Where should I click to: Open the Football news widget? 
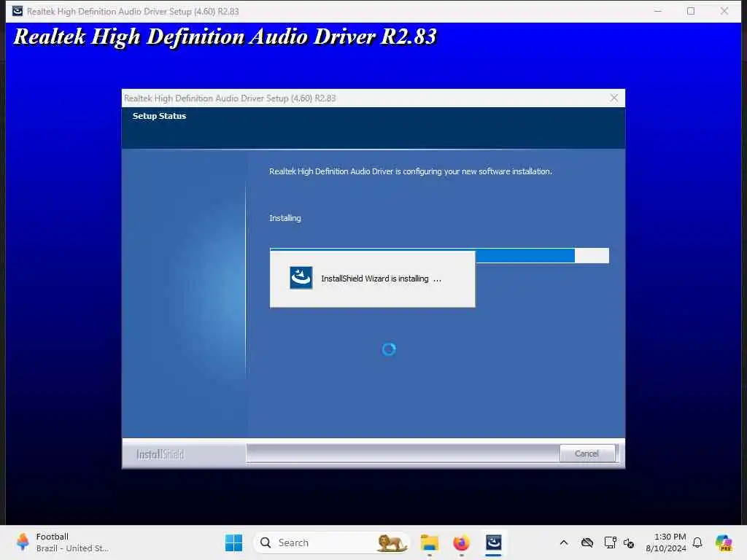pyautogui.click(x=62, y=542)
